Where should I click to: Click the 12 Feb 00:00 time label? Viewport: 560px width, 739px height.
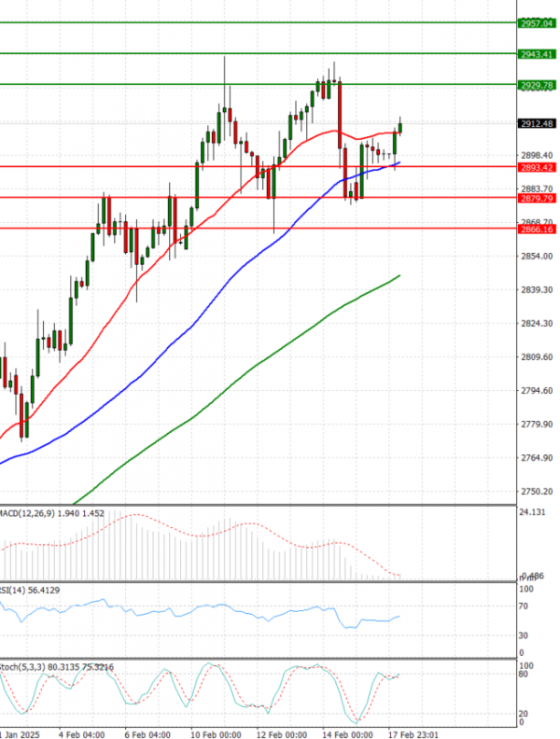pos(282,734)
